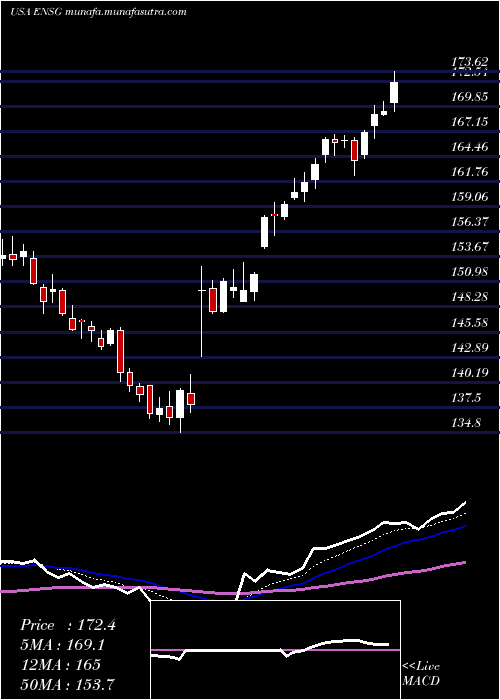Click the pink signal line inside MACD box
This screenshot has width=500, height=700.
[275, 650]
